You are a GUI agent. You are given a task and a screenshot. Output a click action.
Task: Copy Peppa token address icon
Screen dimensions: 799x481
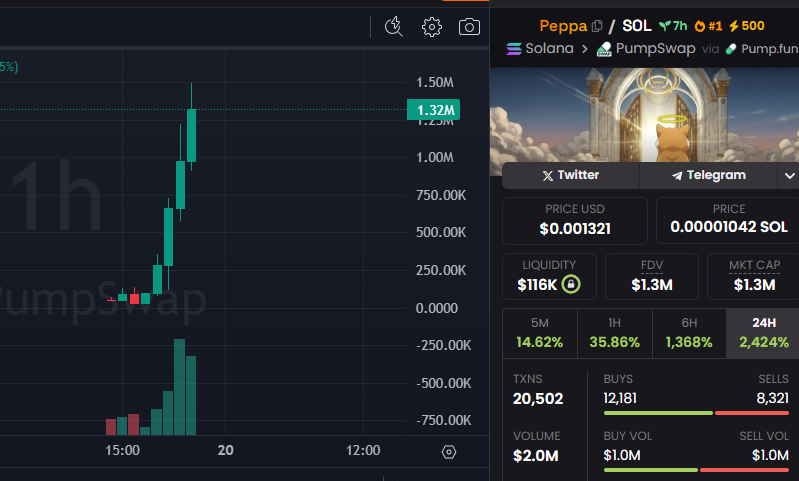coord(597,26)
